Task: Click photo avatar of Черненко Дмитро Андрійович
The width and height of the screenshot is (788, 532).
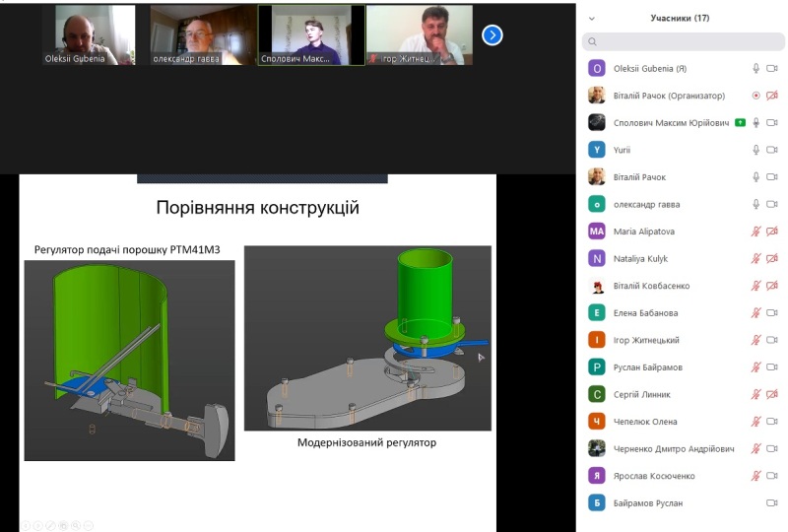Action: click(x=597, y=448)
